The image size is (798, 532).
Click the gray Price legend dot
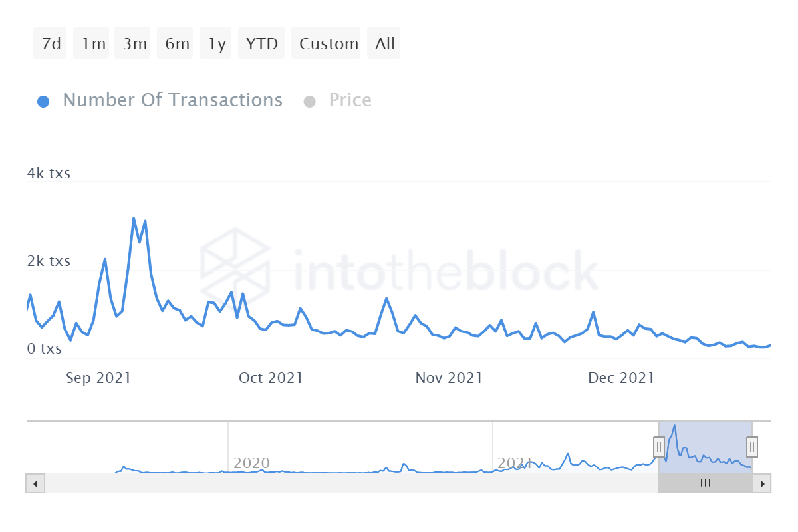pyautogui.click(x=309, y=102)
